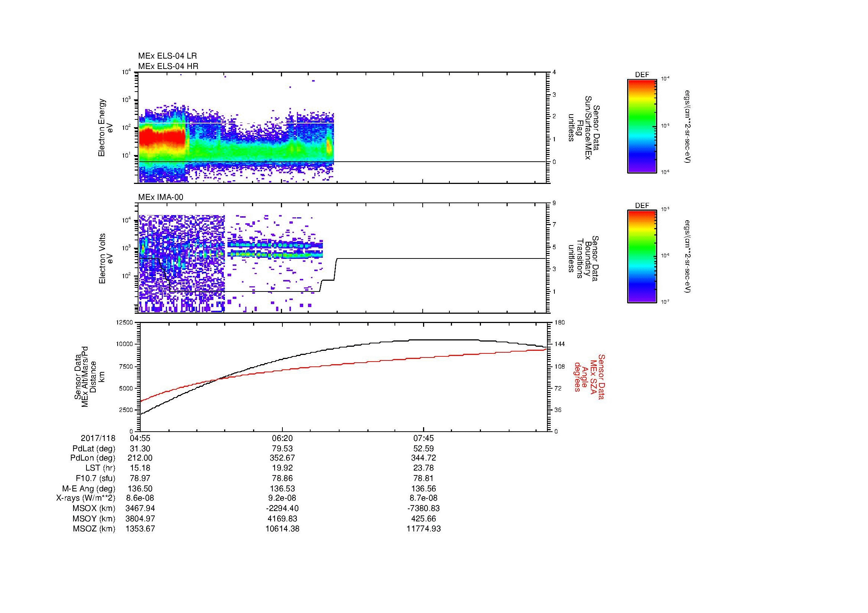Image resolution: width=868 pixels, height=613 pixels.
Task: Select the 'LST (hr)' row label
Action: pyautogui.click(x=100, y=468)
